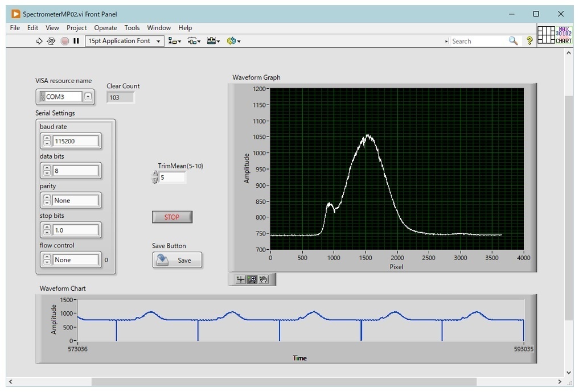Click the Search field in toolbar
579x392 pixels.
478,41
